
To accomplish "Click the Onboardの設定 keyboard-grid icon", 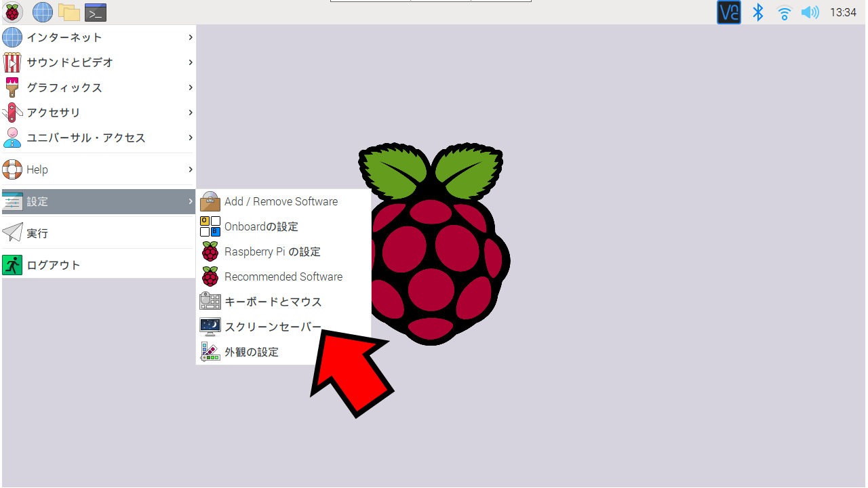I will [210, 226].
